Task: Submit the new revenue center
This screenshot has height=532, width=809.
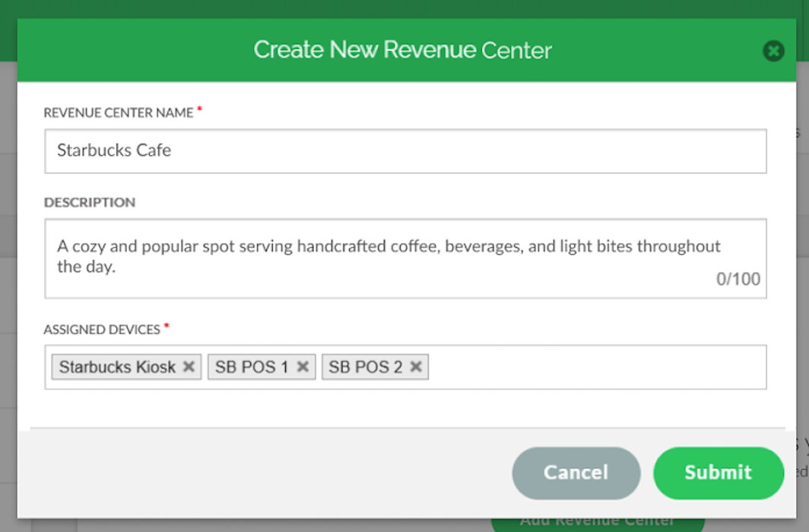Action: pos(719,473)
